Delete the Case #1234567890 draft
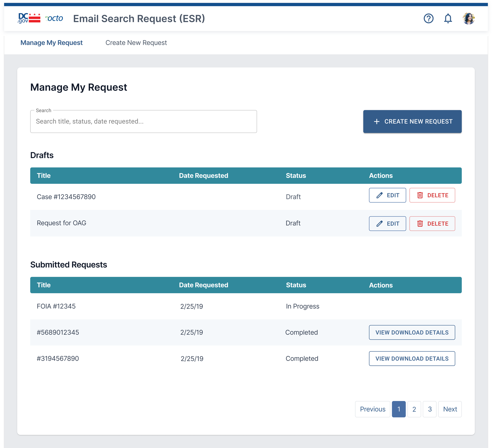Image resolution: width=492 pixels, height=448 pixels. click(432, 195)
